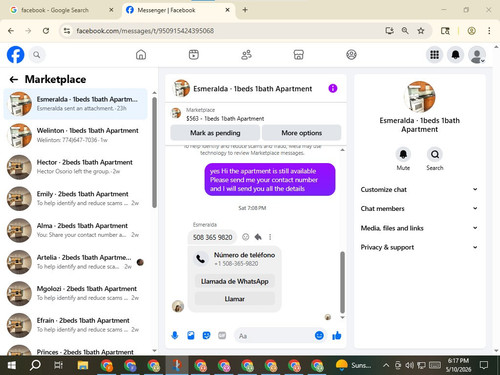Click the conversation list scrollbar
Screen dimensions: 500x375
pos(154,152)
